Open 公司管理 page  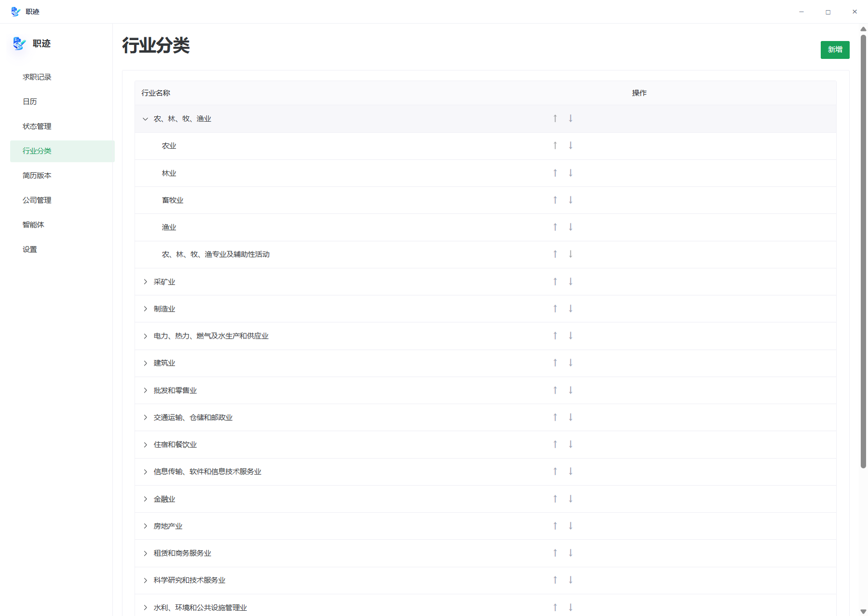click(x=62, y=200)
